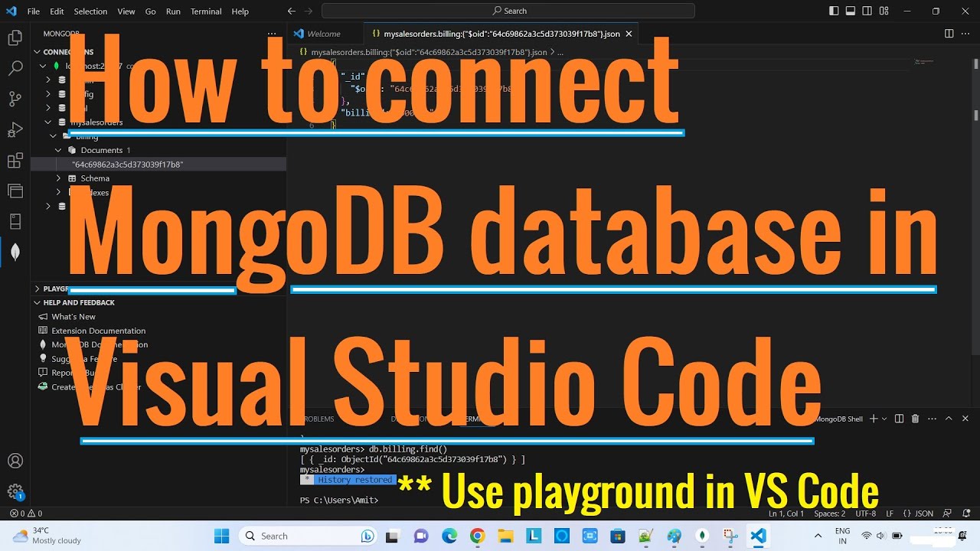
Task: Open the Windows Start menu
Action: point(221,536)
